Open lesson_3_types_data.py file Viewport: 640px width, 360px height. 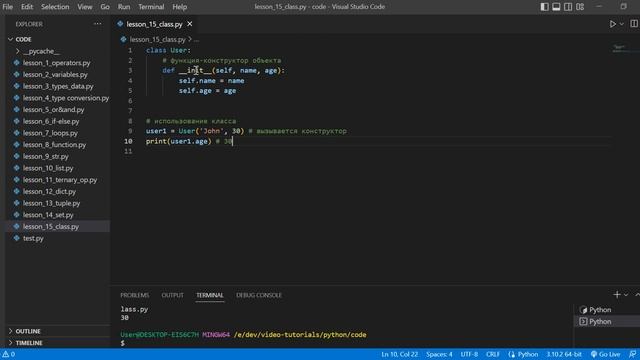(58, 86)
